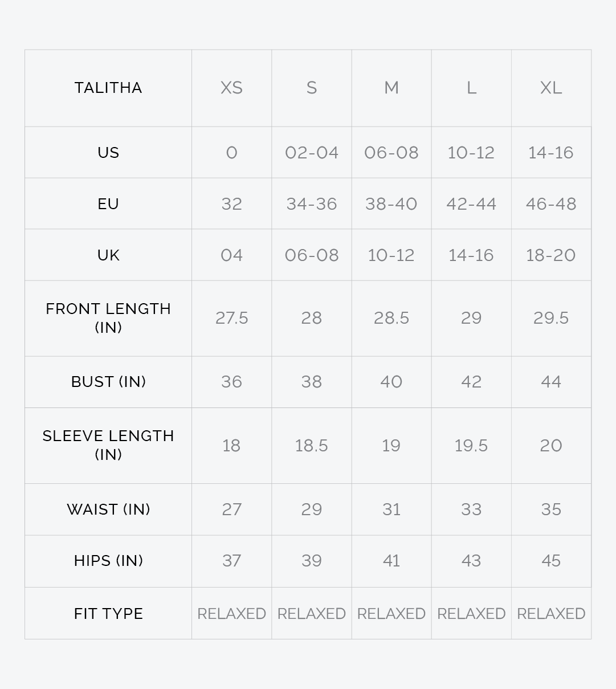Click the US row label

(108, 153)
